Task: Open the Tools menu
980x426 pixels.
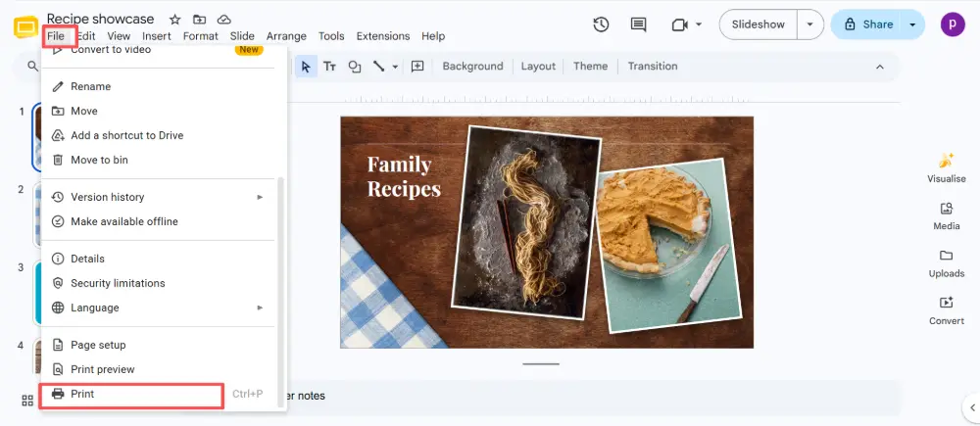Action: (331, 36)
